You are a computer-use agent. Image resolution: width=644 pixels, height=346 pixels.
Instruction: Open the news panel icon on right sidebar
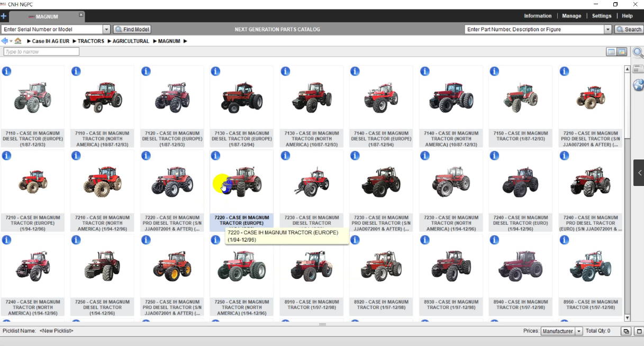pos(638,69)
